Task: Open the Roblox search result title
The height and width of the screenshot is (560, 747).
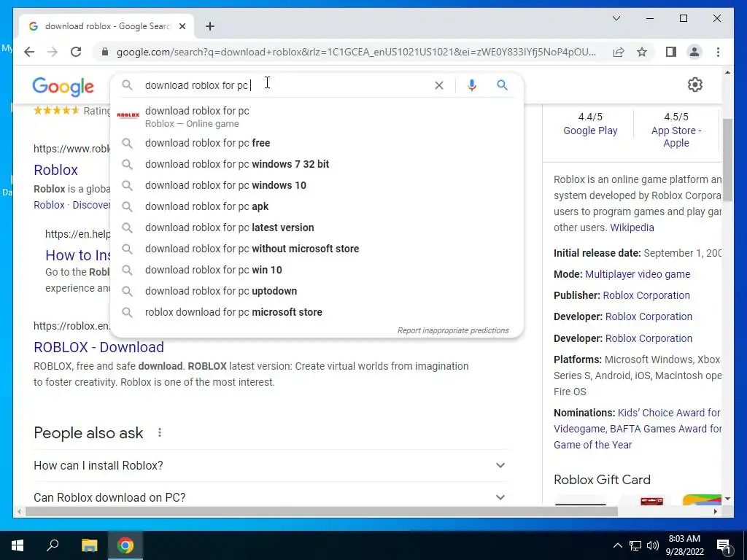Action: 55,170
